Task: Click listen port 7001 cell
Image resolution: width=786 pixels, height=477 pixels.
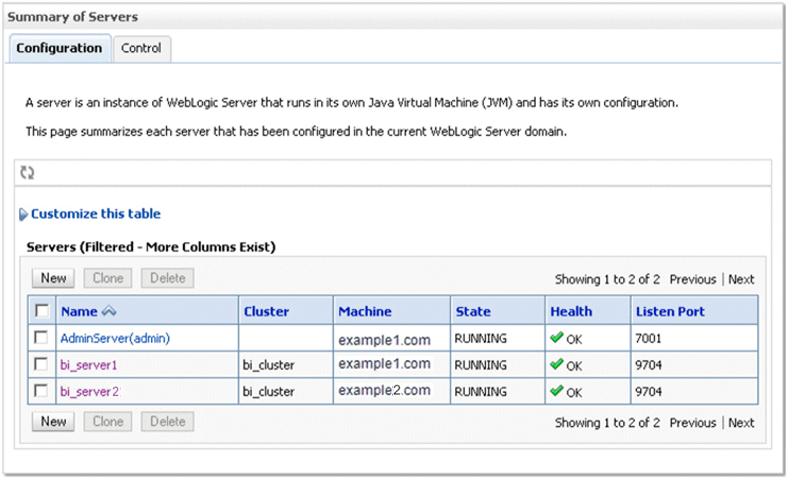Action: pyautogui.click(x=648, y=339)
